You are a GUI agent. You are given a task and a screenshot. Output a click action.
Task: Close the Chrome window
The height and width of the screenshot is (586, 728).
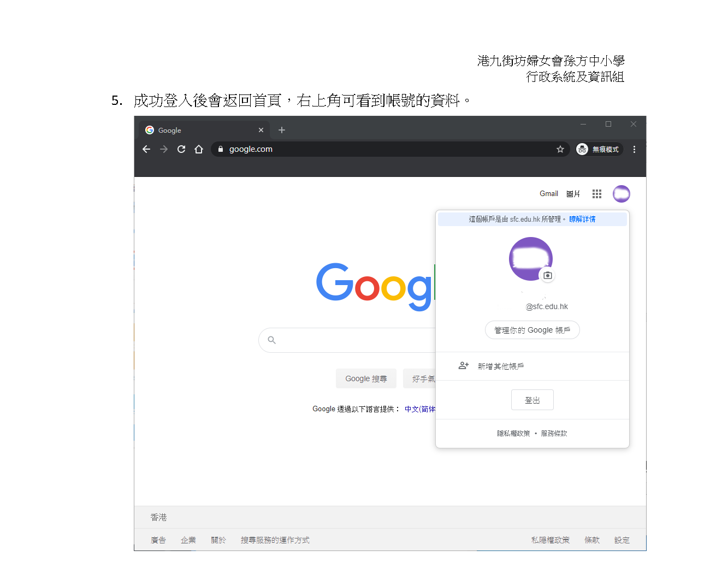point(634,125)
